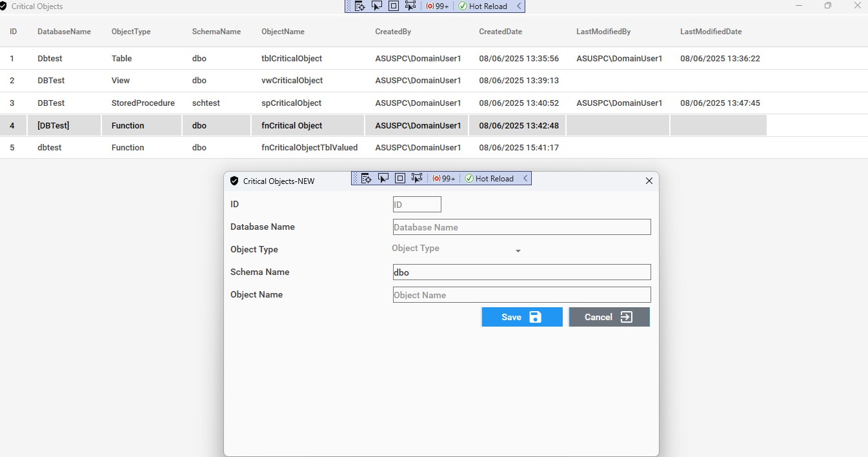Click Hot Reload in main window toolbar
Screen dimensions: 868x457
point(483,6)
